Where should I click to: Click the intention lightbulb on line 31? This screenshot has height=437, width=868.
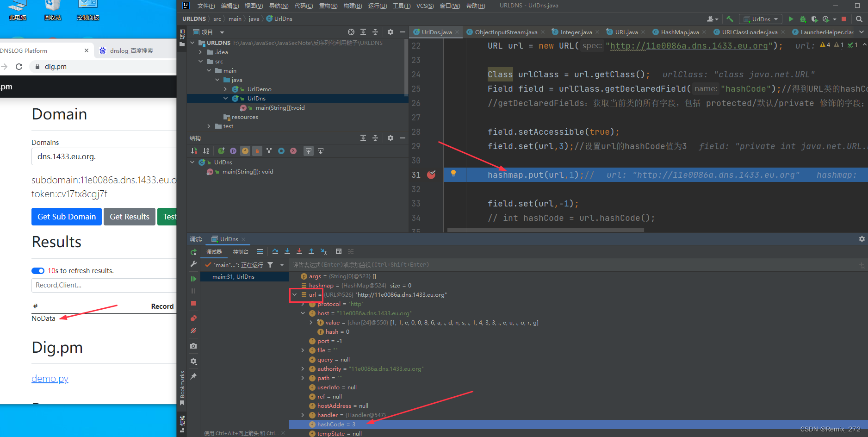[453, 173]
